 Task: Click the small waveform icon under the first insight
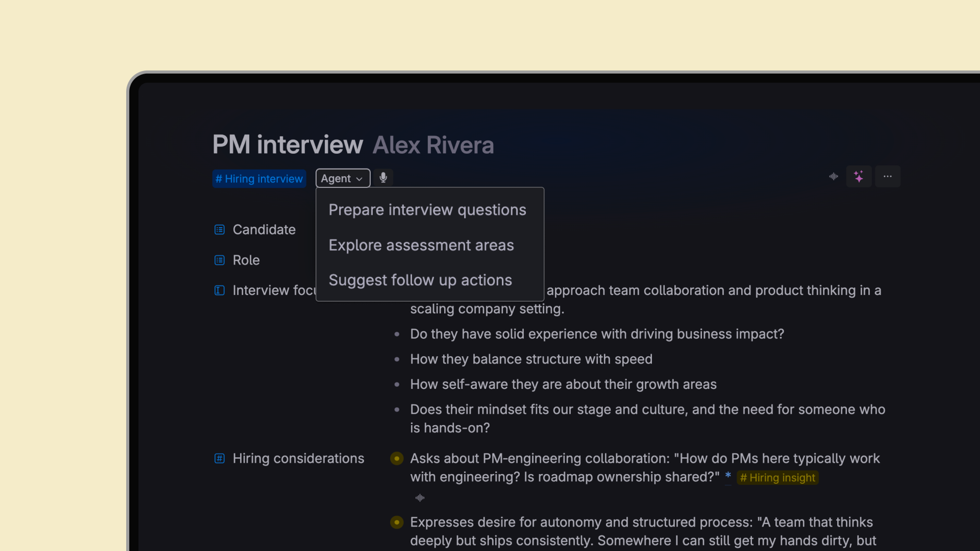(420, 498)
